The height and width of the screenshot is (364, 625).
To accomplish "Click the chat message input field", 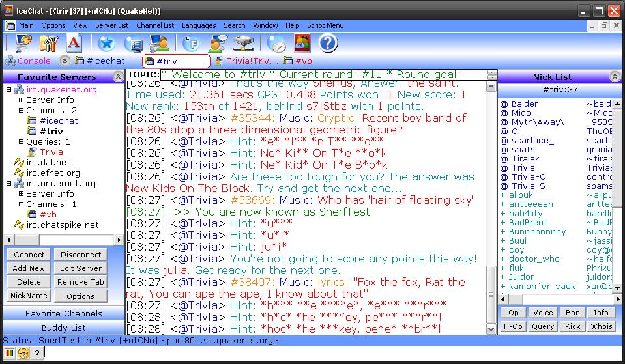I will click(x=326, y=353).
